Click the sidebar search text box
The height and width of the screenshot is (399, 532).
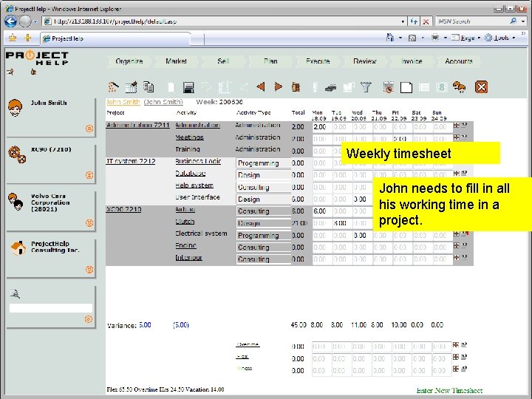pyautogui.click(x=51, y=308)
